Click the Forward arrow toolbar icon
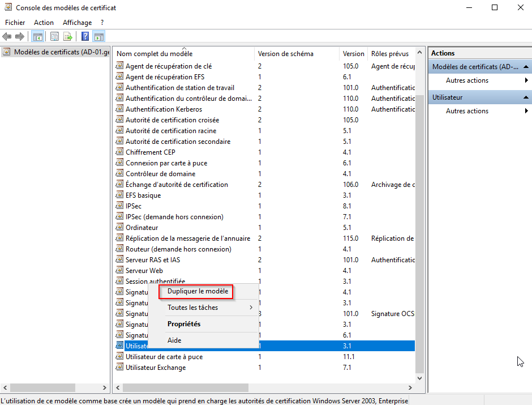The image size is (532, 405). [20, 37]
